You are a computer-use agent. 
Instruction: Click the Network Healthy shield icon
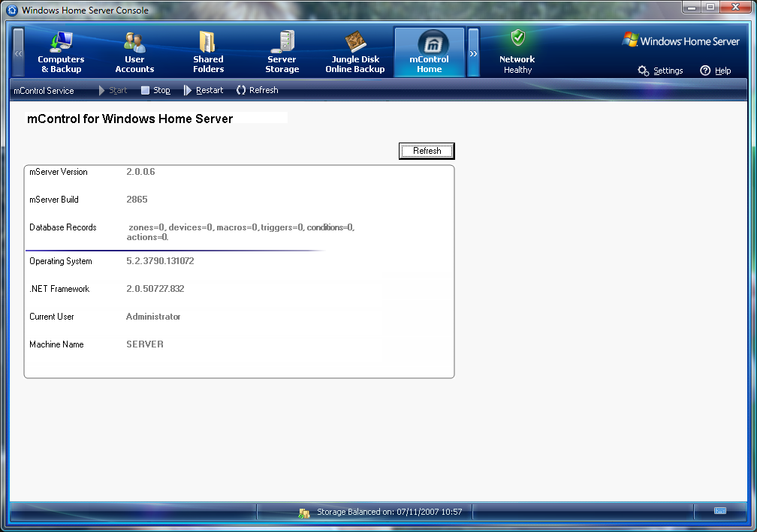[x=518, y=38]
